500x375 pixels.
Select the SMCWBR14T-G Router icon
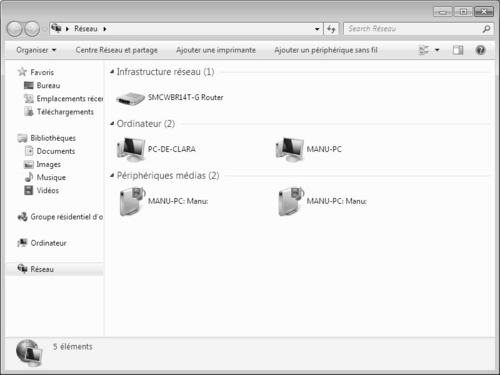pos(130,98)
